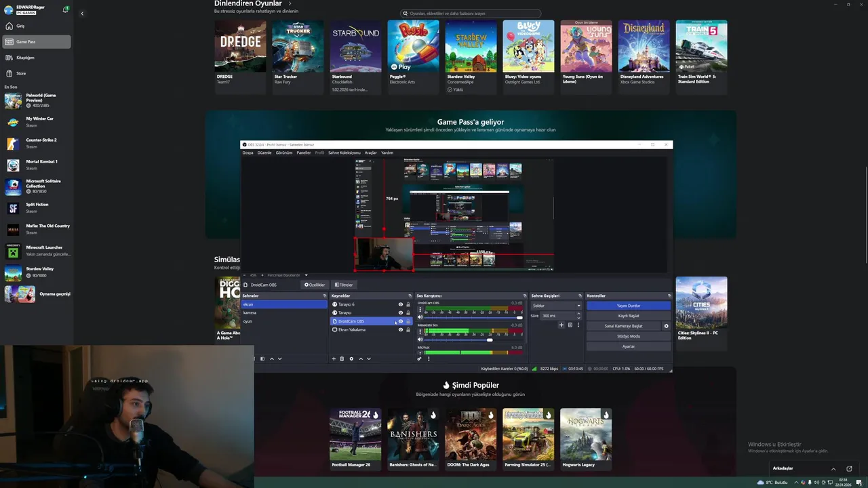Image resolution: width=868 pixels, height=488 pixels.
Task: Move selected scene up in Sahneler
Action: [272, 359]
